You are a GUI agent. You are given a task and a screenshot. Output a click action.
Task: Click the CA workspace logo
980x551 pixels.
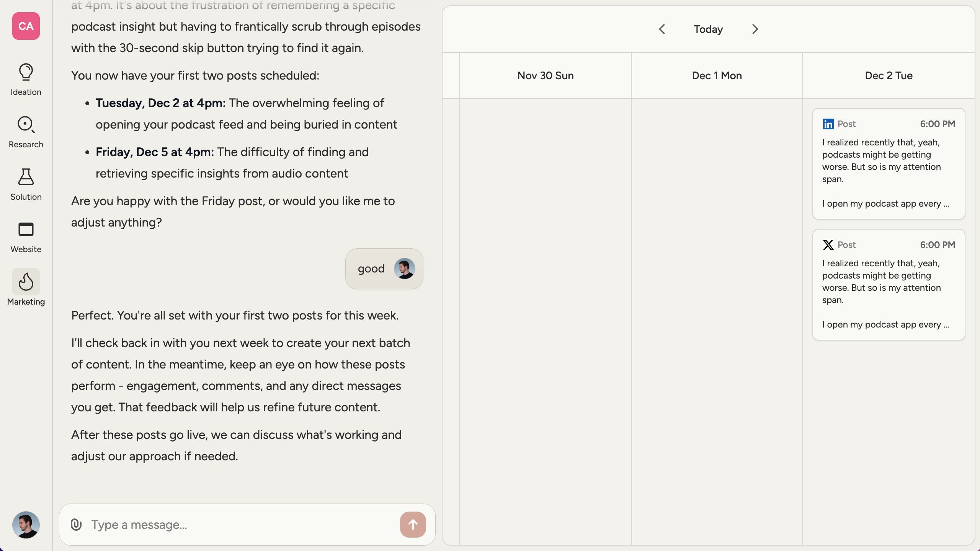(26, 26)
